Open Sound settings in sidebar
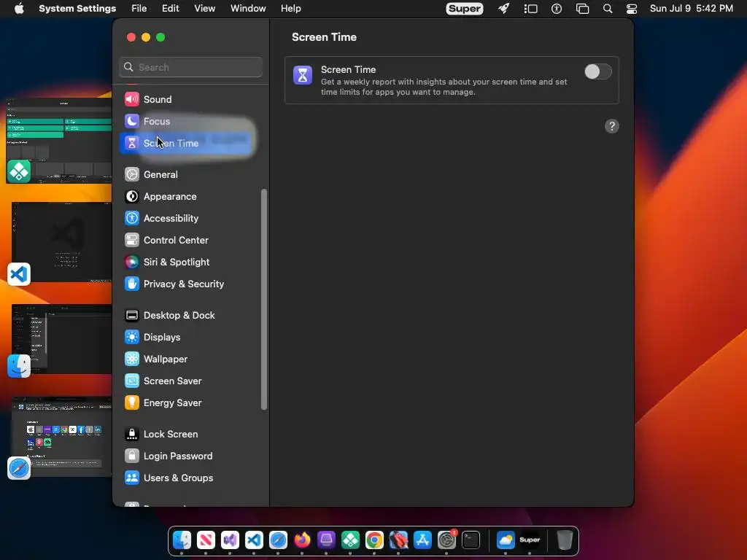Viewport: 747px width, 560px height. pos(190,99)
